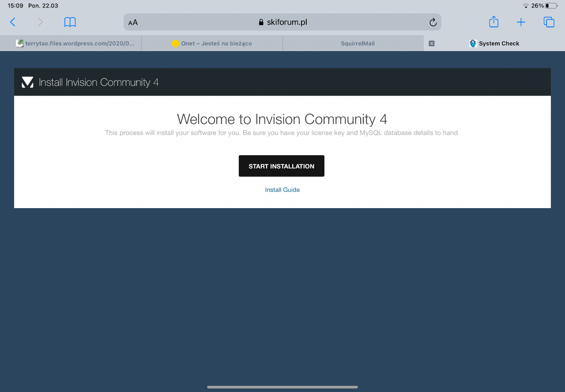The width and height of the screenshot is (565, 392).
Task: Open the AA reader/text size menu
Action: (x=133, y=22)
